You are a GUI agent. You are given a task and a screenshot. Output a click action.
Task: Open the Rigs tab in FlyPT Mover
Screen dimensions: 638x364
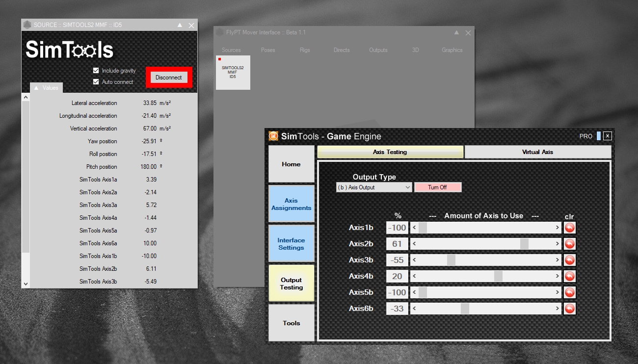pos(305,50)
